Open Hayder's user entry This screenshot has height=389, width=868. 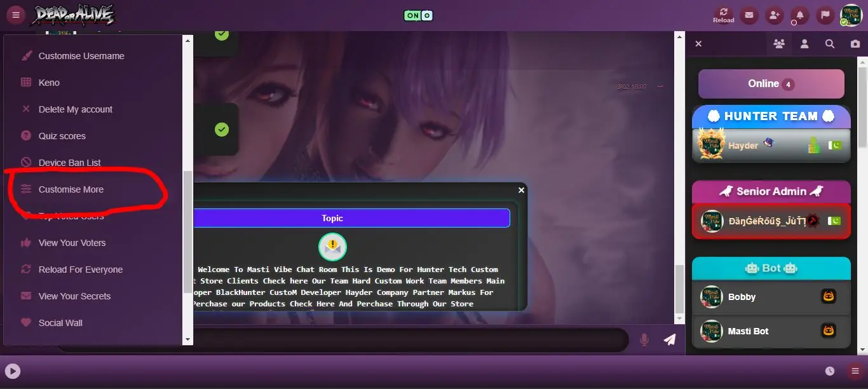pos(771,146)
